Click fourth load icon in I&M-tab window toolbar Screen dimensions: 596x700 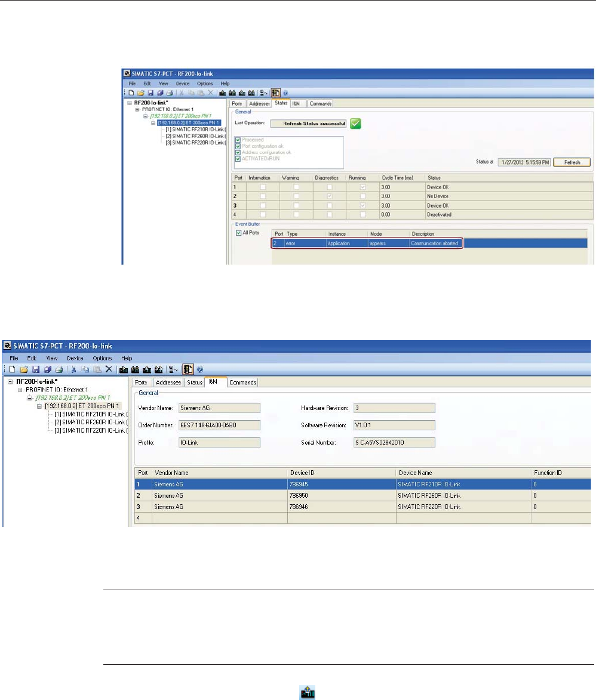[159, 369]
